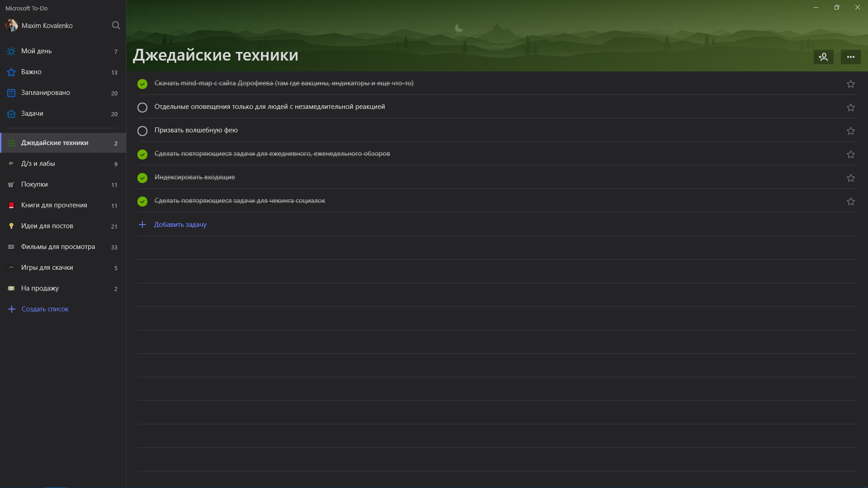This screenshot has height=488, width=868.
Task: Click the lightbulb icon of Идеи для постов
Action: (x=11, y=226)
